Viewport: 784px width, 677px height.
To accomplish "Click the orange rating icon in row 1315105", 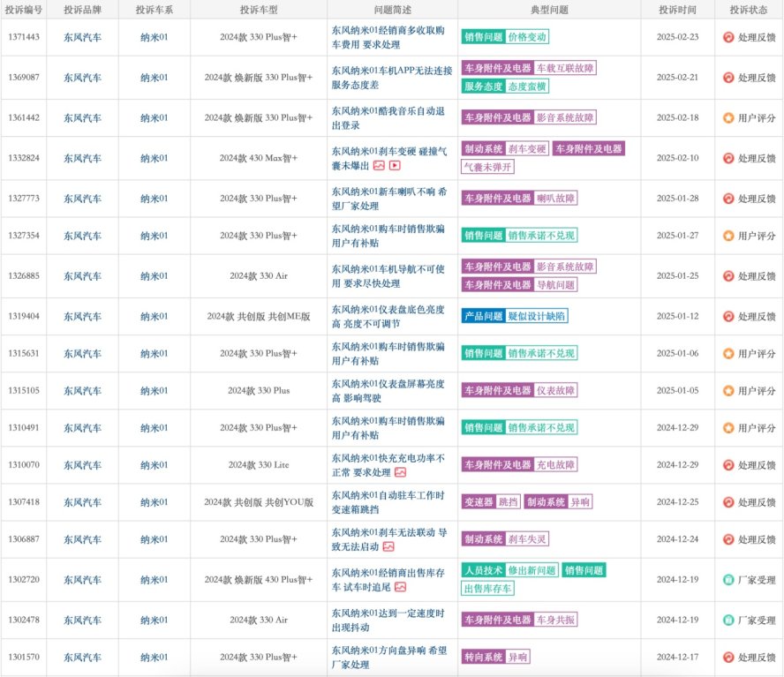I will (728, 390).
